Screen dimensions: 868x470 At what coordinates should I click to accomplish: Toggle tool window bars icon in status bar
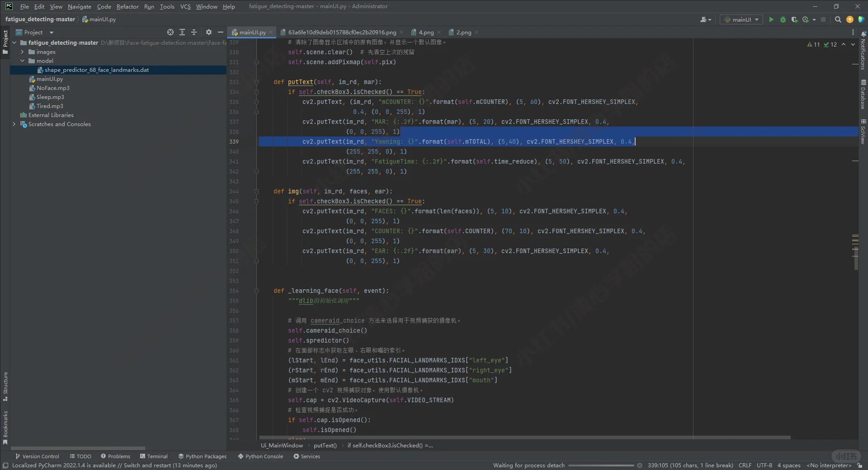tap(5, 465)
